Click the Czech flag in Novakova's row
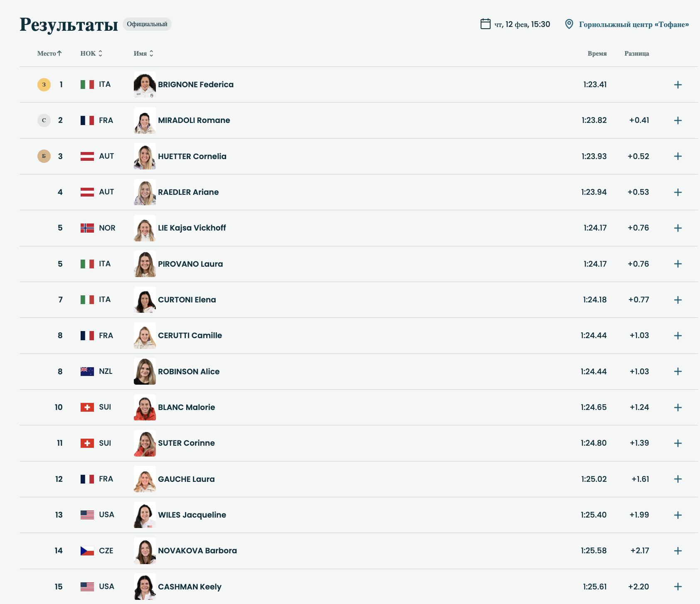 pos(87,551)
